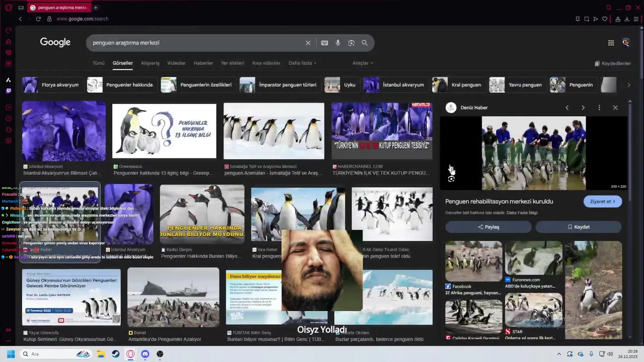The image size is (644, 362).
Task: Open Google apps grid
Action: pyautogui.click(x=611, y=43)
